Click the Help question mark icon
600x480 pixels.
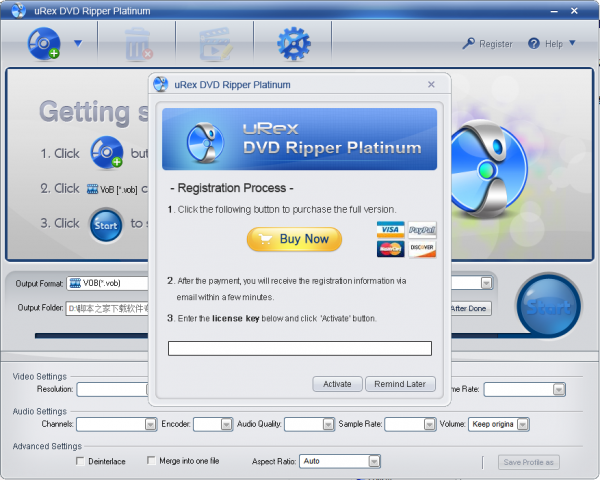pyautogui.click(x=534, y=44)
